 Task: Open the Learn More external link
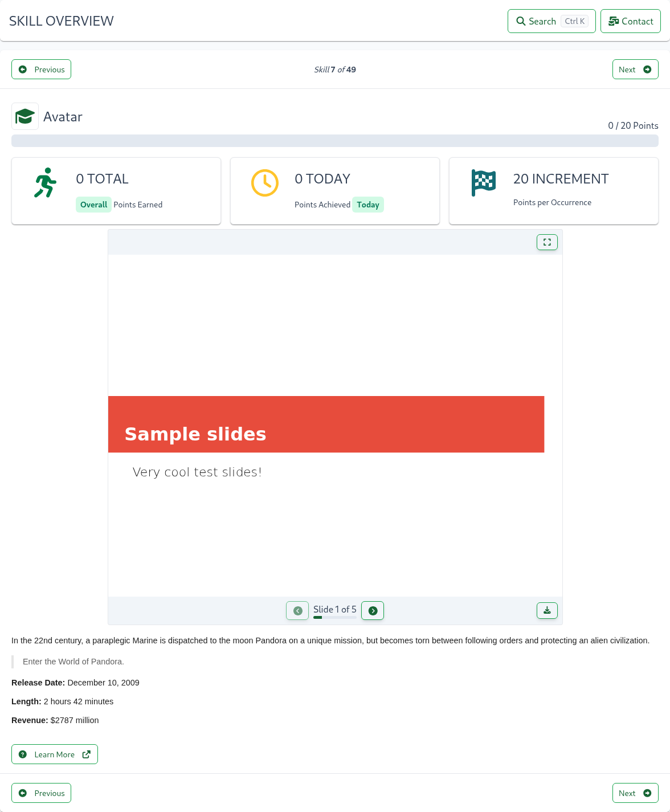[55, 754]
